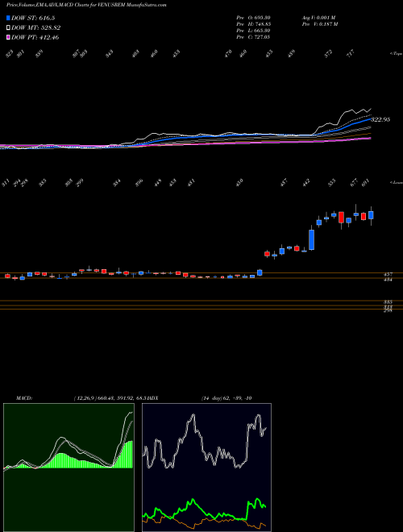The height and width of the screenshot is (532, 403).
Task: Select the 'DOW ST: 616.5' legend text
Action: pos(33,19)
